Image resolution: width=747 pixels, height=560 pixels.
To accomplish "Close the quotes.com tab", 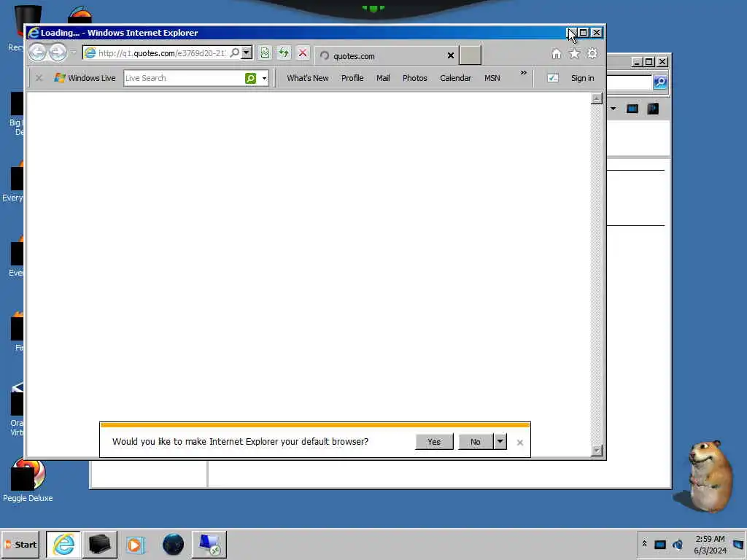I will coord(451,55).
